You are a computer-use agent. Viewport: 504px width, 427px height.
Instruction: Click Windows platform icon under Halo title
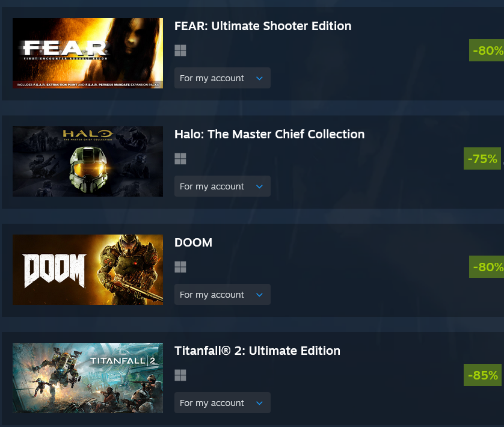click(x=180, y=159)
